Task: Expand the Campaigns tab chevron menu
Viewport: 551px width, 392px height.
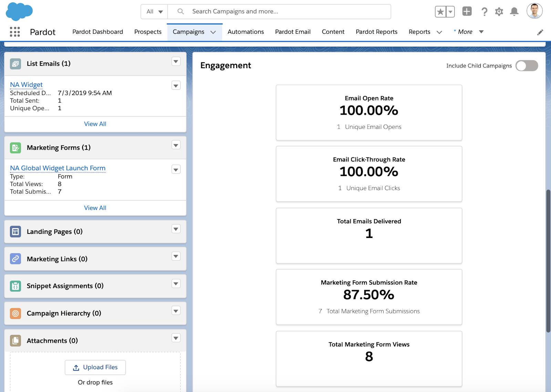Action: [x=213, y=32]
